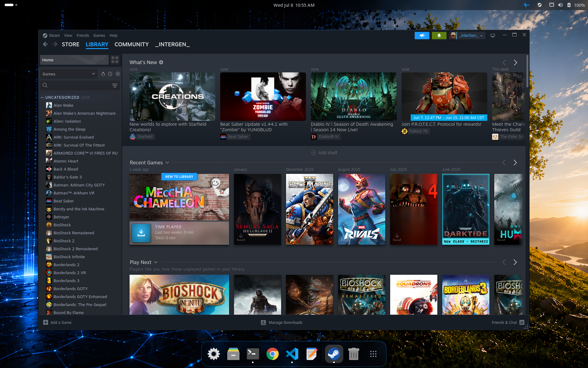
Task: Open the Files manager in dock
Action: click(x=233, y=354)
